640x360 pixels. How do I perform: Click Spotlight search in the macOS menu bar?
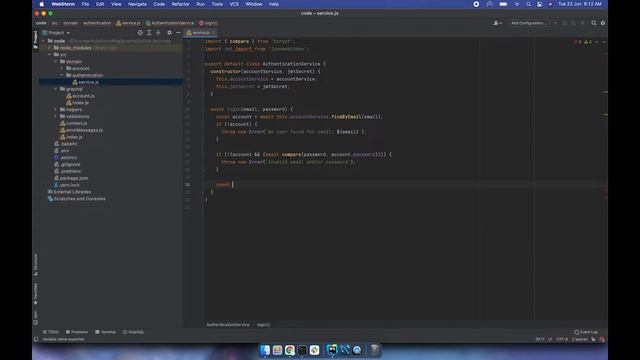[528, 4]
